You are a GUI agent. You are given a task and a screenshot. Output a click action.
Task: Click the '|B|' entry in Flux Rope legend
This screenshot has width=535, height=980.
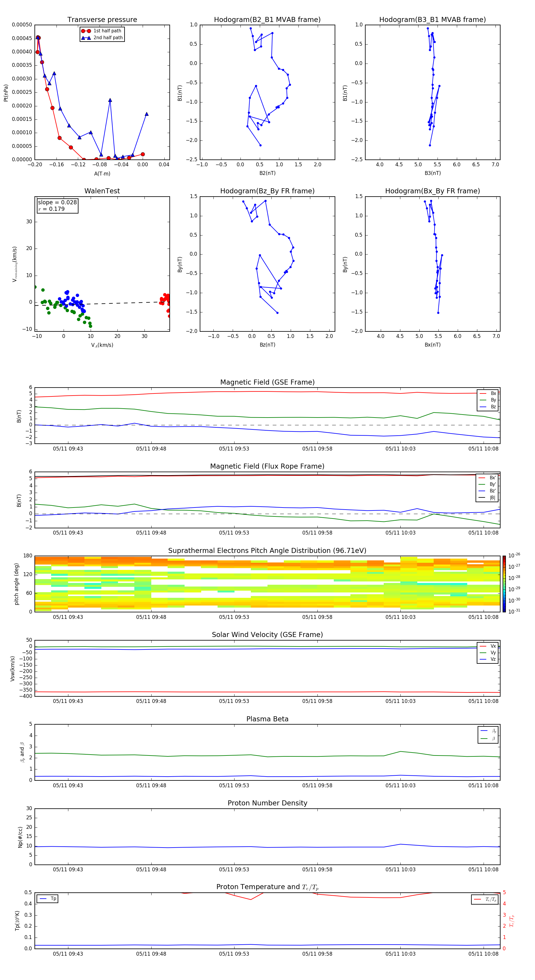487,498
